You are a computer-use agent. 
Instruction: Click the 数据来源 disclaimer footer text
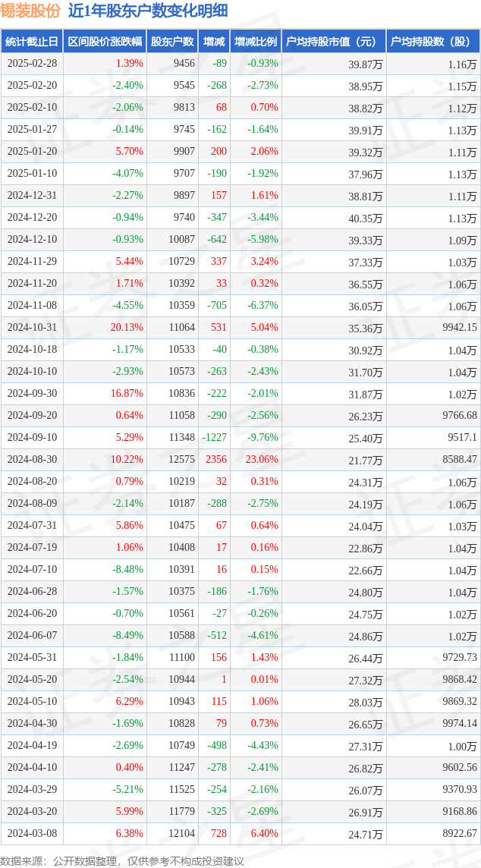122,861
